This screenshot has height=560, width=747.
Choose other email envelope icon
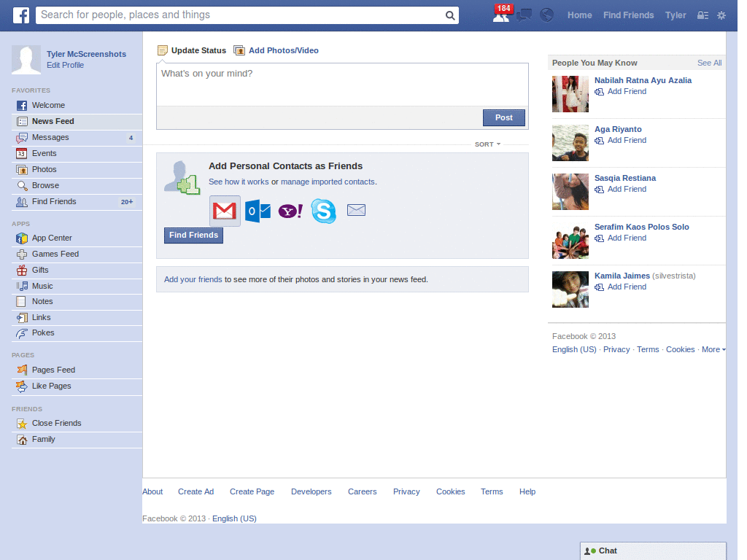point(356,210)
